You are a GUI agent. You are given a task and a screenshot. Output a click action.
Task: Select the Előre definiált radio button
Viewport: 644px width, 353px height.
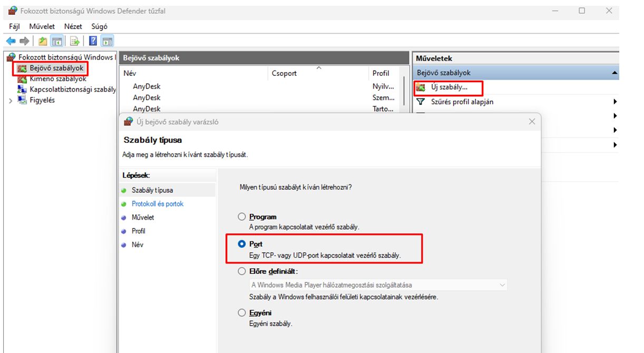coord(242,271)
